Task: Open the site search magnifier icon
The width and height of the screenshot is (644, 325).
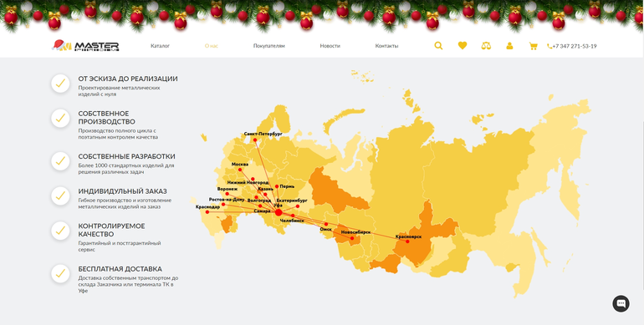Action: pos(438,46)
